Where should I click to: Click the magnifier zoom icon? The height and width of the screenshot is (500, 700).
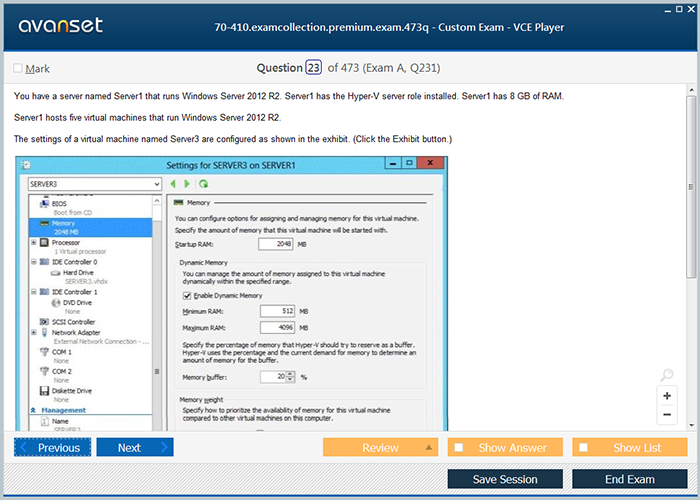pos(667,375)
